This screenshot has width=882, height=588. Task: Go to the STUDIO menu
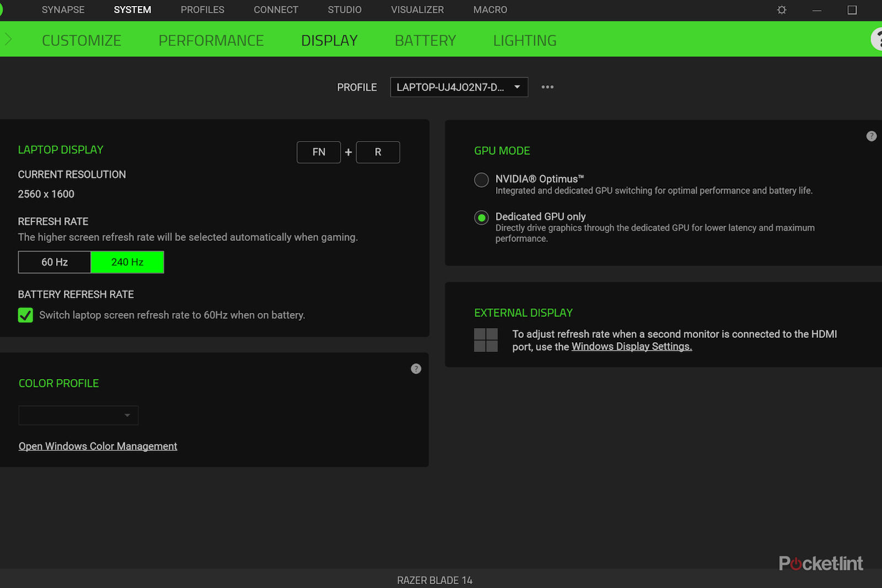pyautogui.click(x=345, y=10)
